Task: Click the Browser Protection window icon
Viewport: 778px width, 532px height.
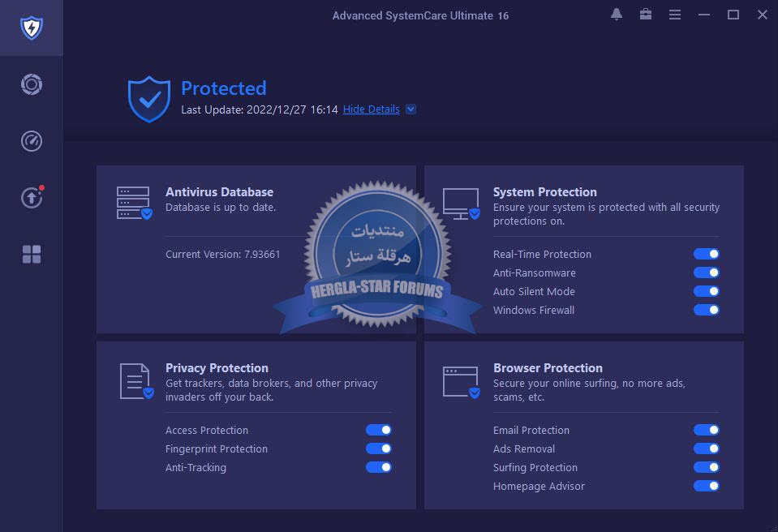Action: pyautogui.click(x=462, y=382)
